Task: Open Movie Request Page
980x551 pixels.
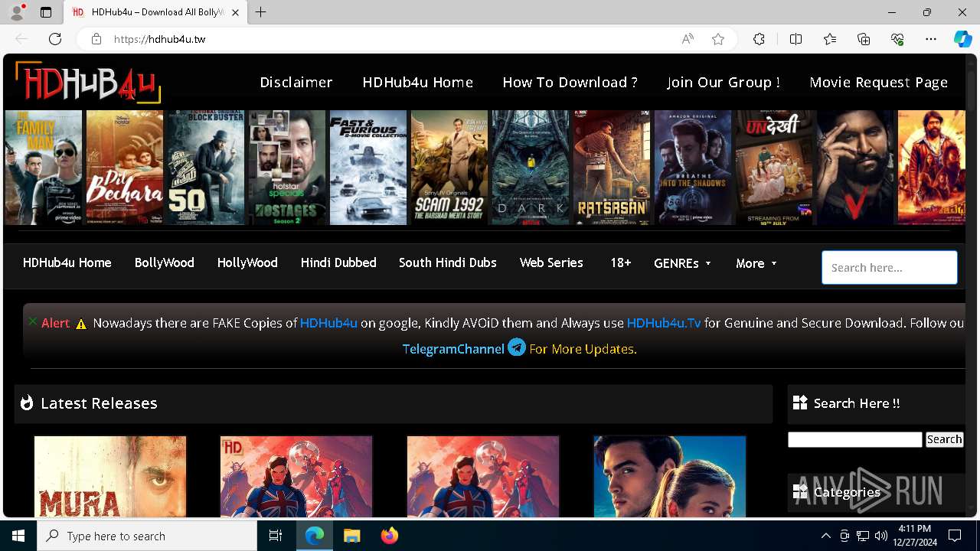Action: [879, 82]
